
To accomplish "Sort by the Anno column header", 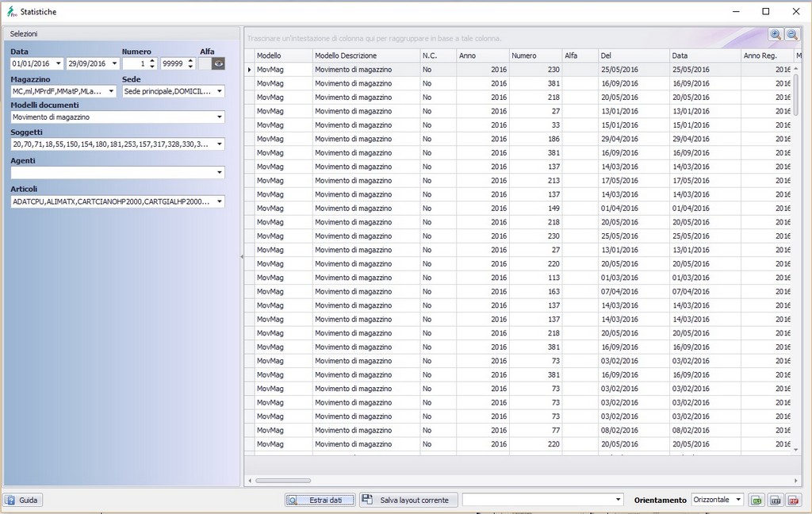I will [483, 56].
